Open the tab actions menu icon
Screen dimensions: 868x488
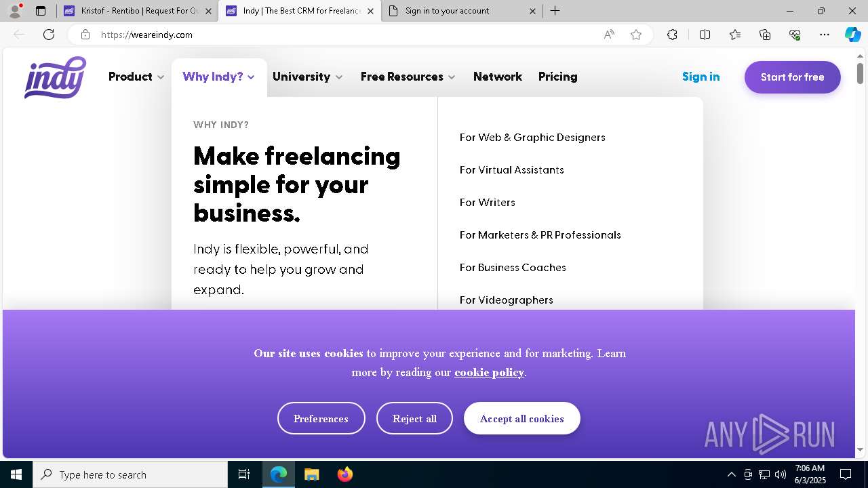point(41,11)
